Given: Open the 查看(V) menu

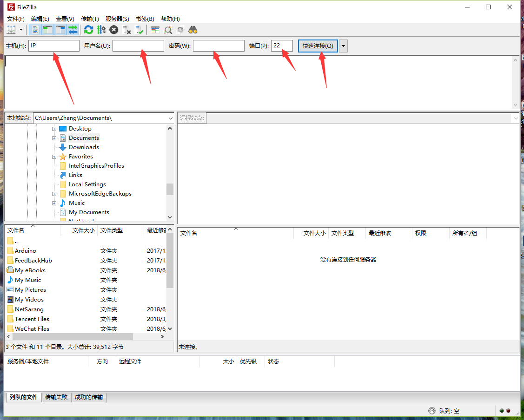Looking at the screenshot, I should (x=65, y=19).
